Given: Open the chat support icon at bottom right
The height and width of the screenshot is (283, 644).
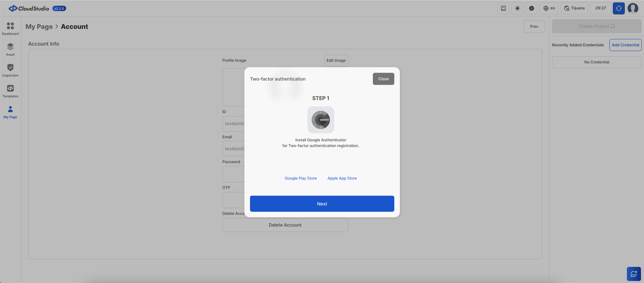Looking at the screenshot, I should coord(634,274).
